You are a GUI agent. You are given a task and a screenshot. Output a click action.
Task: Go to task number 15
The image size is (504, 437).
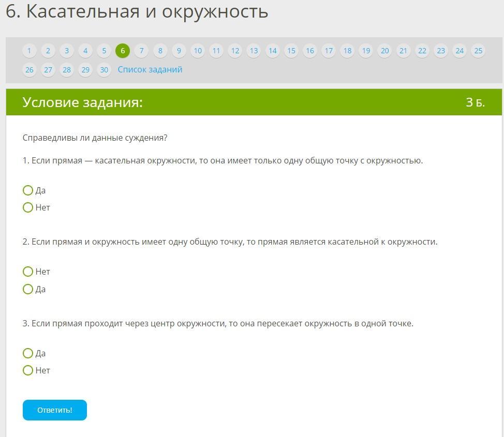(x=291, y=51)
